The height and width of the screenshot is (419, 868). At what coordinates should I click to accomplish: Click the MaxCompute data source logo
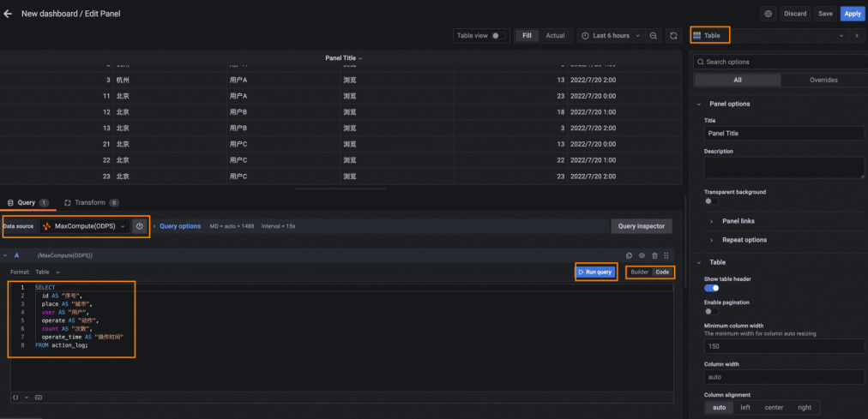tap(47, 226)
